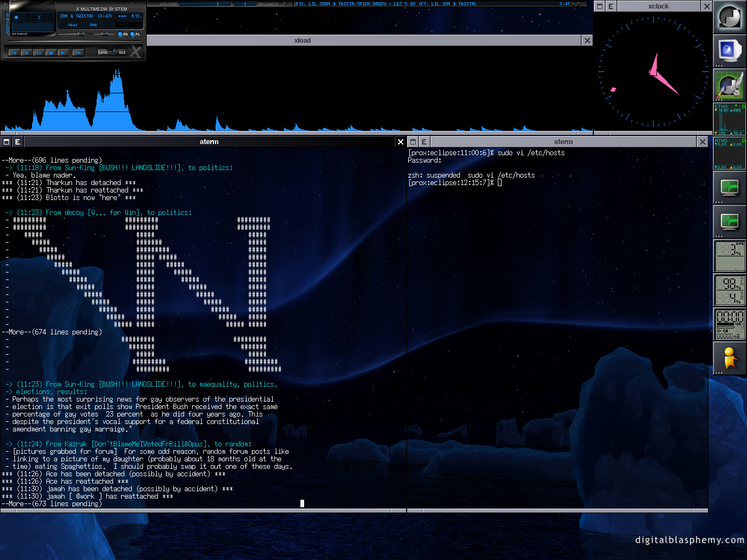Launch the blue computer monitor dock app

[x=730, y=51]
